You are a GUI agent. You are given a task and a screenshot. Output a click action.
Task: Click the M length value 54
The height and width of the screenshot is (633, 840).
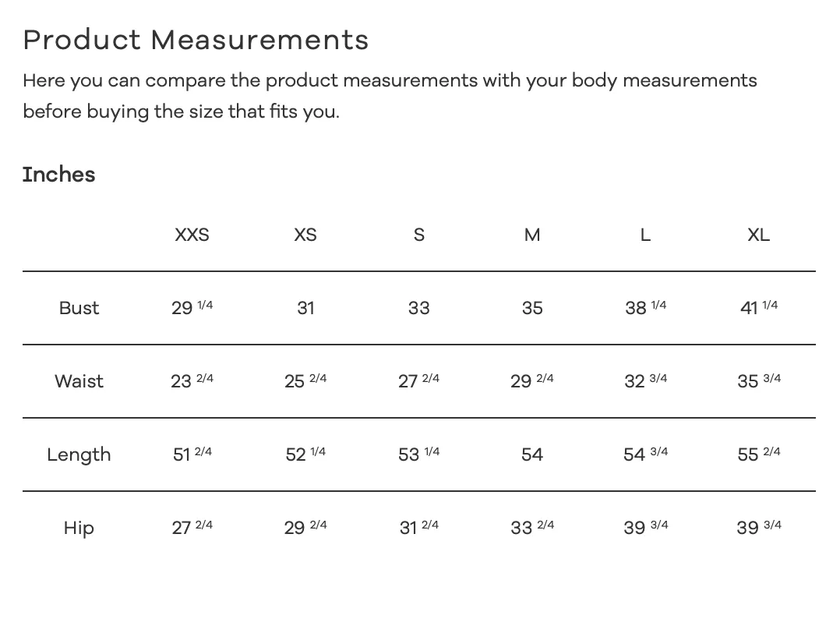click(532, 454)
